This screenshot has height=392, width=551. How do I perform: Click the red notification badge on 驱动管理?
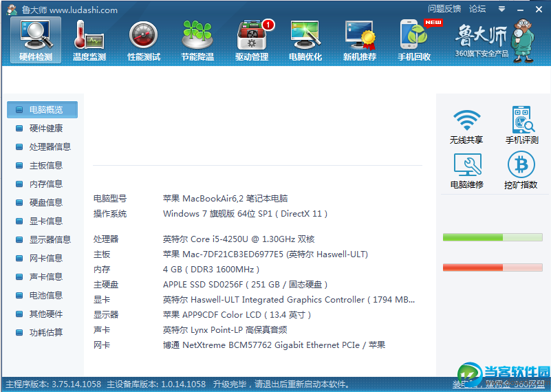[268, 25]
